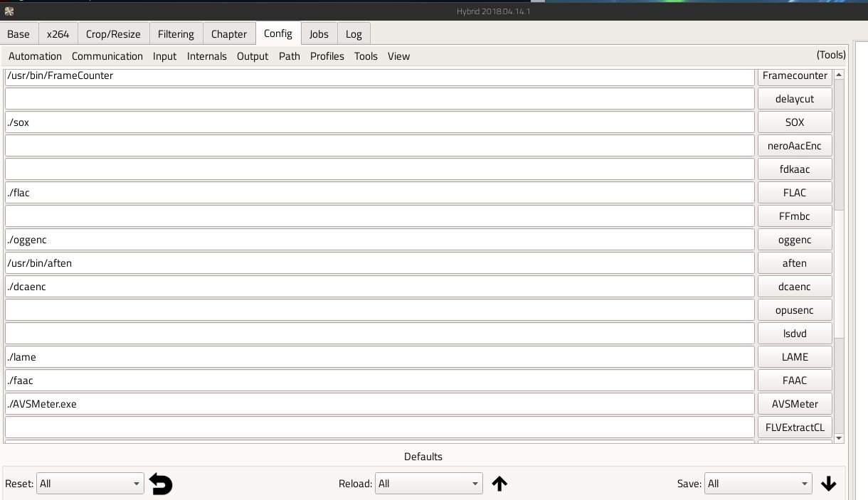The width and height of the screenshot is (868, 500).
Task: Open the Filtering tab
Action: coord(176,34)
